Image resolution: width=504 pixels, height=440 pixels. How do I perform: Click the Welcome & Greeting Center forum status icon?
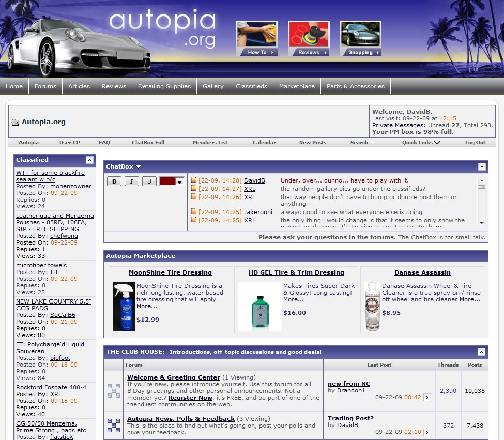coord(113,391)
